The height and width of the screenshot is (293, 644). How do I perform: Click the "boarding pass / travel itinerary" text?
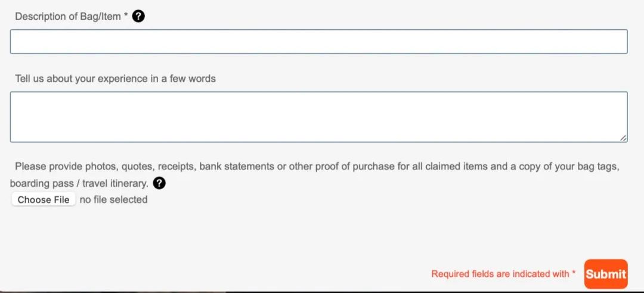pos(79,183)
